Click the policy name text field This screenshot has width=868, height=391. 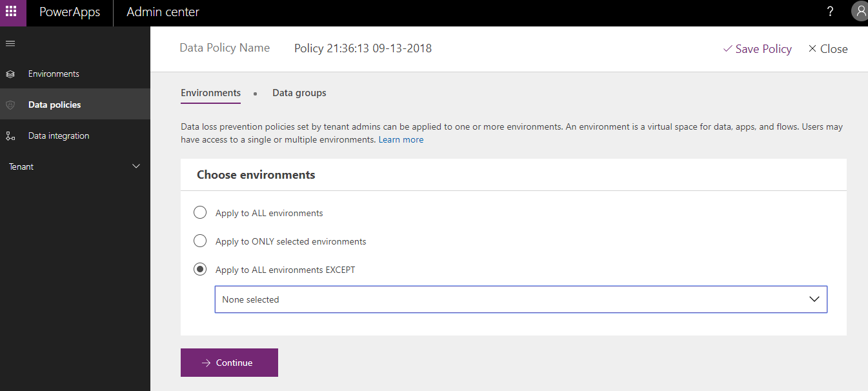[363, 48]
